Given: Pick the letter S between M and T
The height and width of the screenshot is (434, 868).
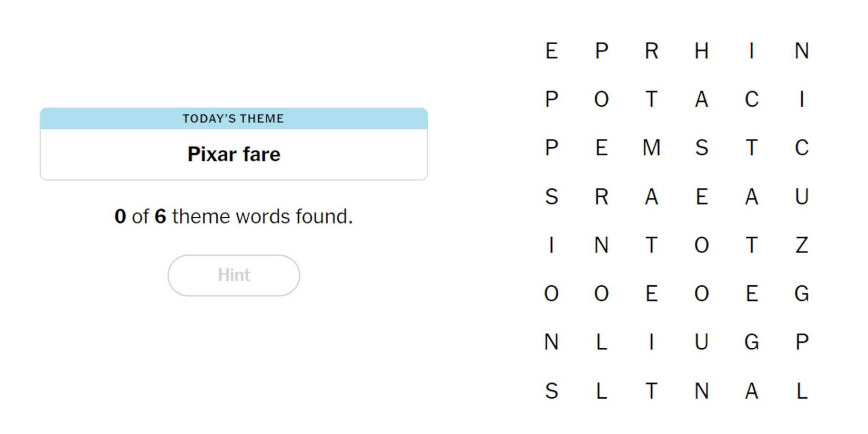Looking at the screenshot, I should (701, 148).
